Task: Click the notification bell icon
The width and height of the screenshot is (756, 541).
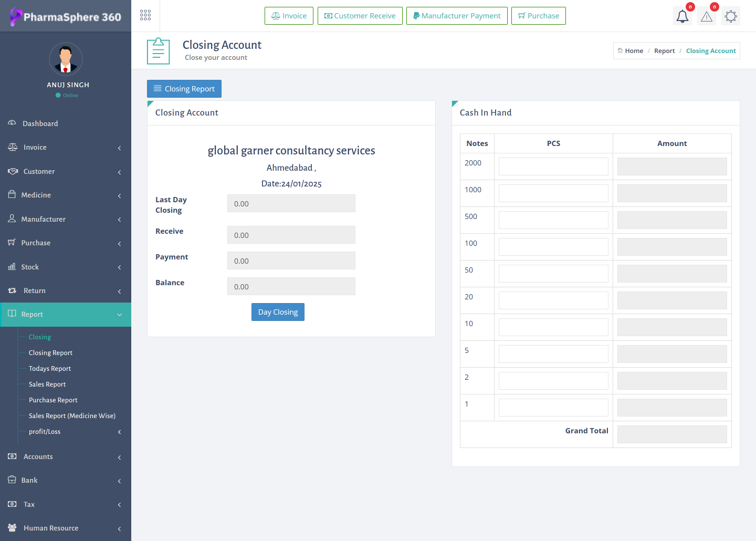Action: [x=682, y=16]
